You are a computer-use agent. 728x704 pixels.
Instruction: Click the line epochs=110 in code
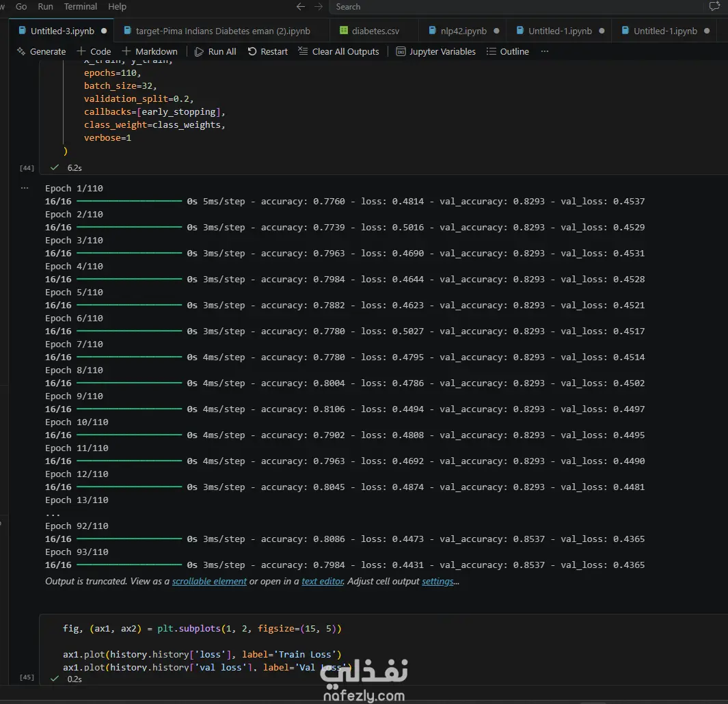(x=112, y=73)
